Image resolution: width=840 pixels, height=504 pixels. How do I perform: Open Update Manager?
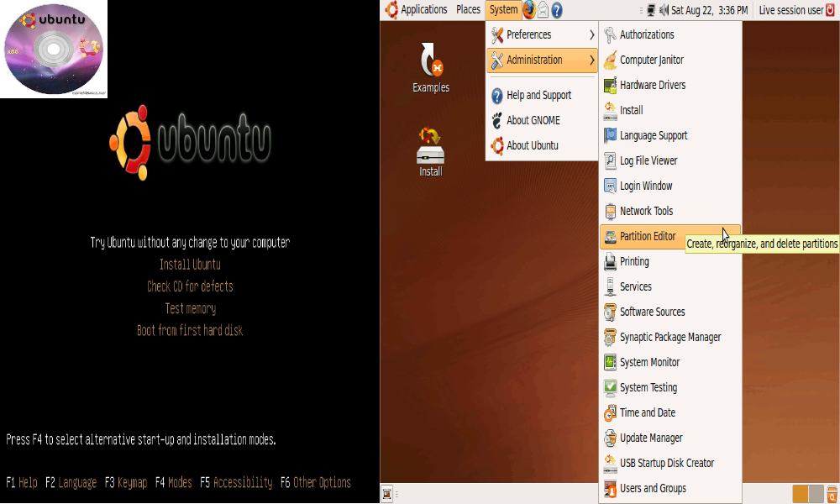[670, 438]
